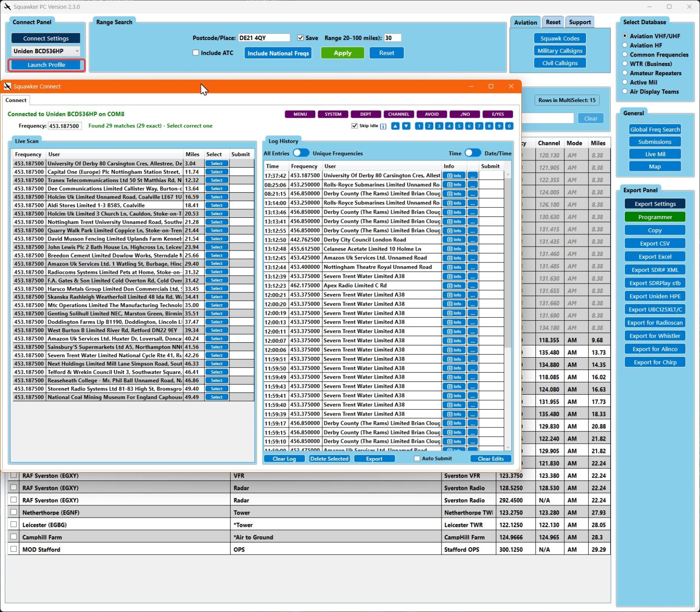Select the Amateur Repeaters radio option
700x612 pixels.
pos(625,73)
